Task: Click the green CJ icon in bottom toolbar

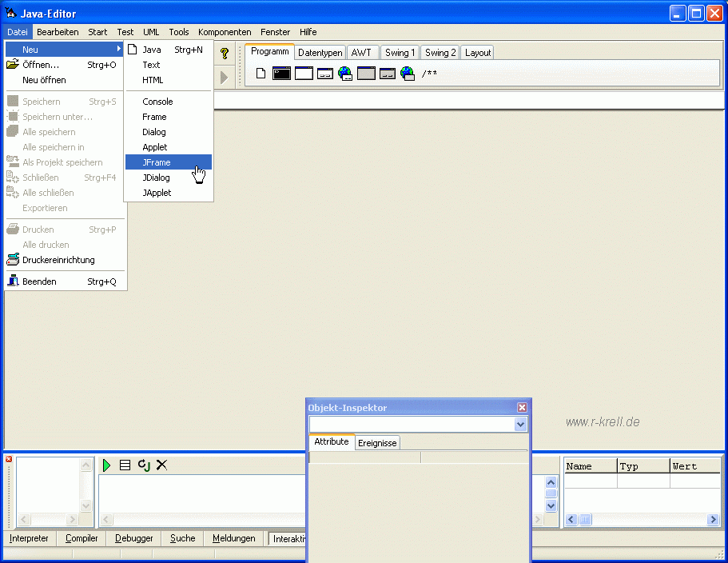Action: point(144,465)
